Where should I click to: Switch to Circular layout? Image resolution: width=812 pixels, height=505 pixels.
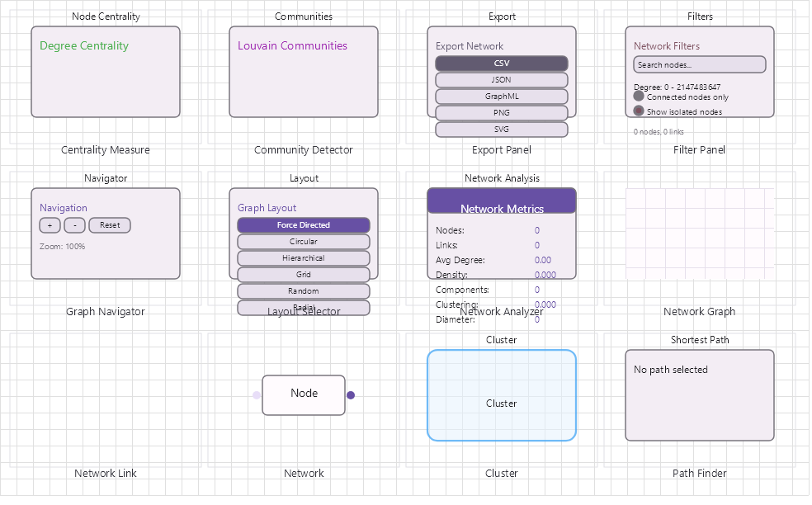point(304,242)
